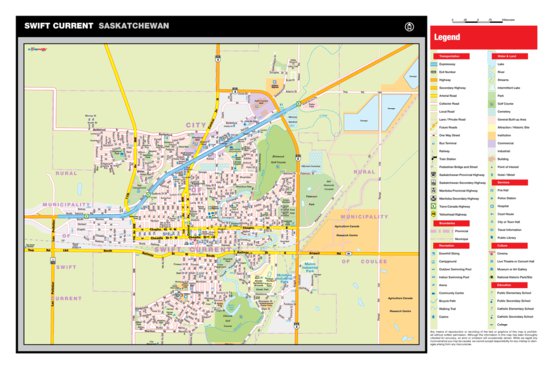553x369 pixels.
Task: Click the red Legend title banner
Action: (x=484, y=37)
